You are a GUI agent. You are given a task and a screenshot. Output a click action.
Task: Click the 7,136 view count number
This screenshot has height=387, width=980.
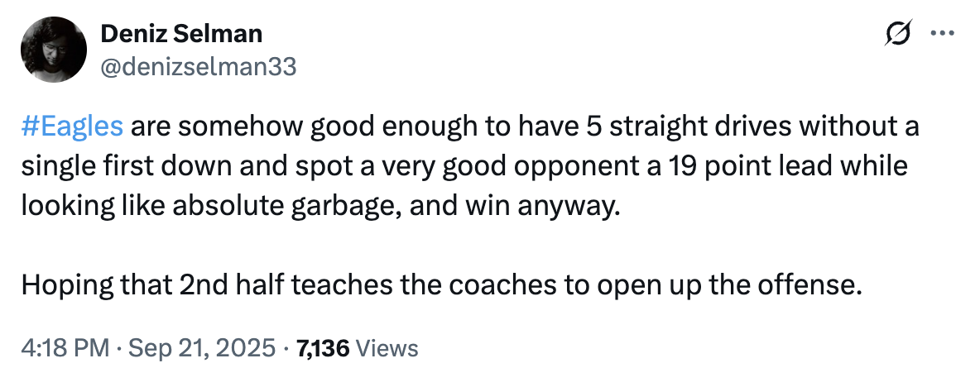point(323,348)
